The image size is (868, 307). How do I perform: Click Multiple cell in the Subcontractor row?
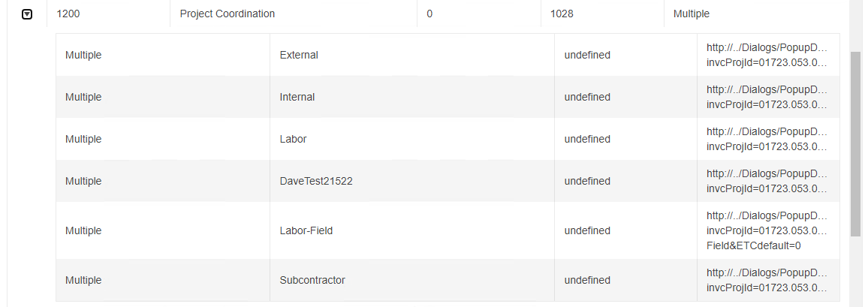click(x=83, y=280)
